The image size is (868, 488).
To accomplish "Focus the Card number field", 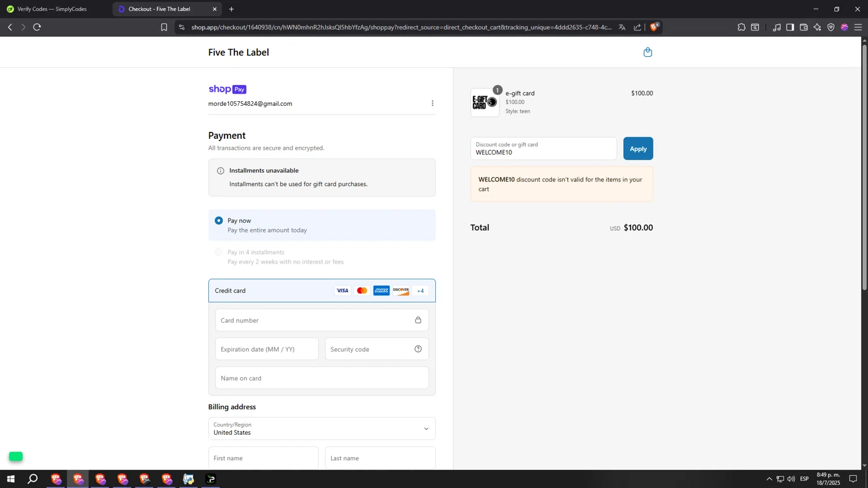I will tap(322, 320).
